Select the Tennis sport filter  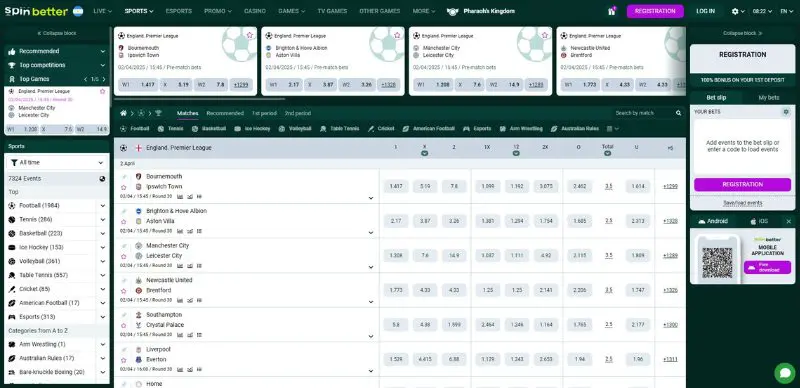pyautogui.click(x=170, y=129)
